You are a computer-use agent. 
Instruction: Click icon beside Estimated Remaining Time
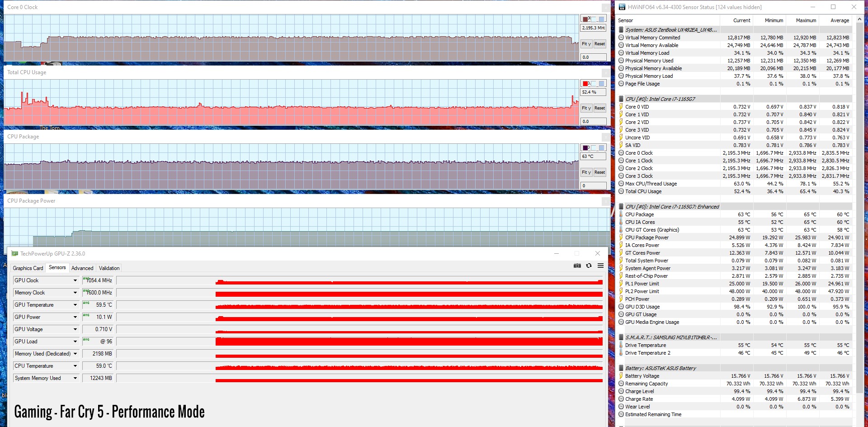tap(621, 414)
